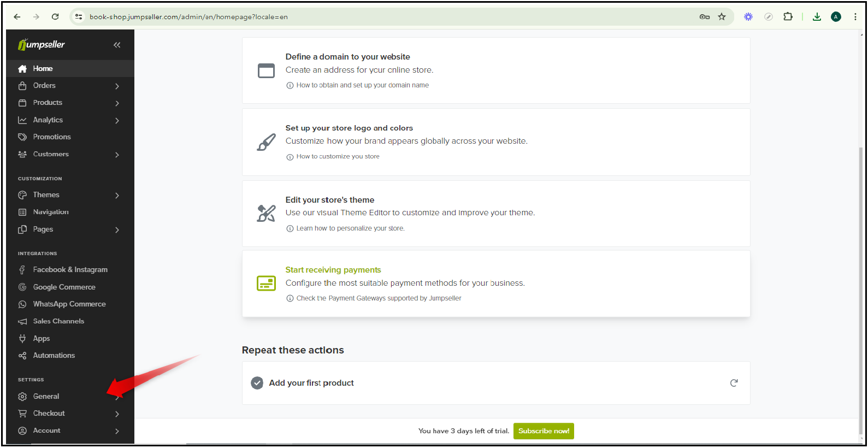Click the theme editor tools icon
This screenshot has width=868, height=448.
[266, 214]
